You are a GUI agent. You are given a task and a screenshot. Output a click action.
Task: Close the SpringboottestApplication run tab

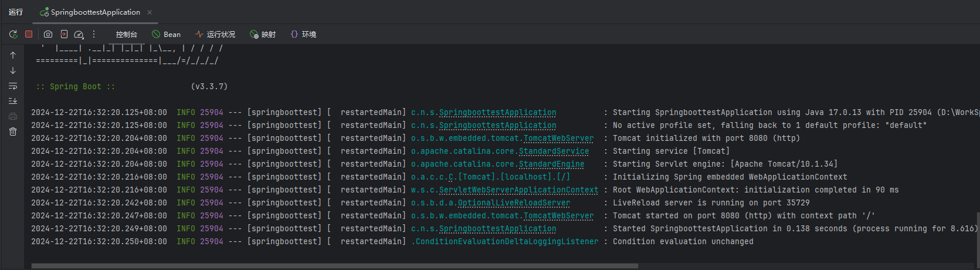[x=150, y=12]
